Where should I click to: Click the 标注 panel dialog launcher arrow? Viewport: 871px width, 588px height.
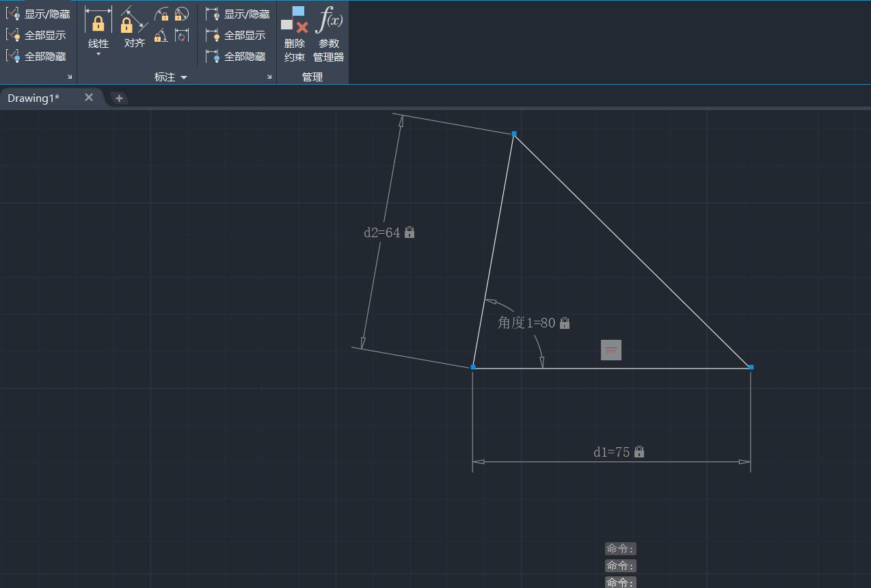(x=269, y=77)
